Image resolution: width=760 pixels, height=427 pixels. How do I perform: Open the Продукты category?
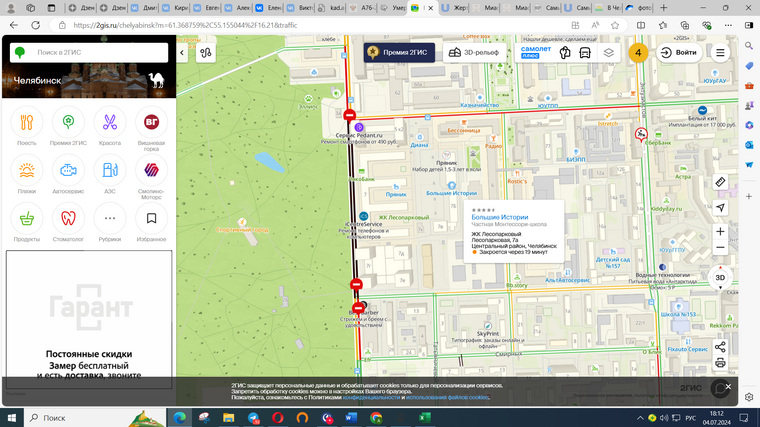point(27,223)
